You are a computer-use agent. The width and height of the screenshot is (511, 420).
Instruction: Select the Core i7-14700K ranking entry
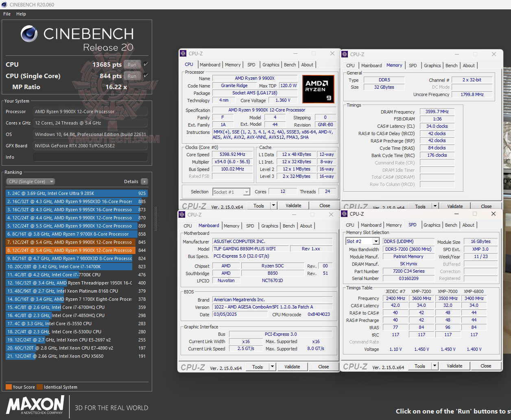[x=76, y=267]
